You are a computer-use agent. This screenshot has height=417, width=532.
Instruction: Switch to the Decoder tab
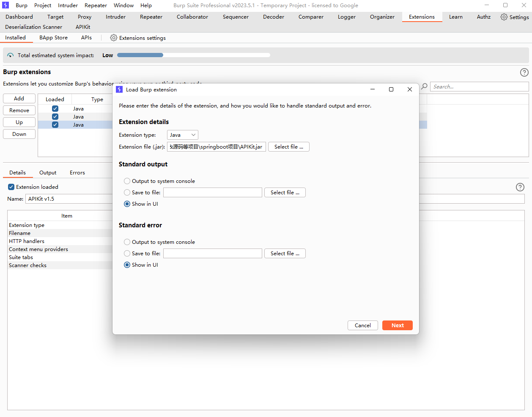(x=274, y=17)
